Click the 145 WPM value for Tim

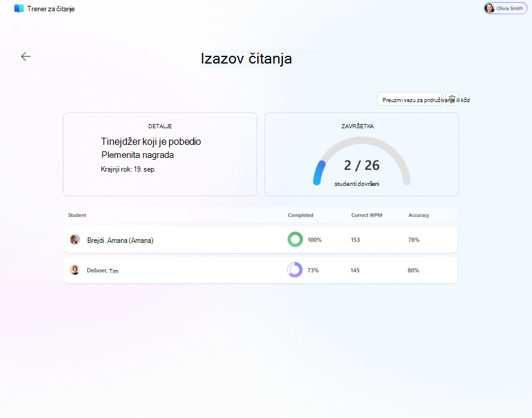point(355,270)
